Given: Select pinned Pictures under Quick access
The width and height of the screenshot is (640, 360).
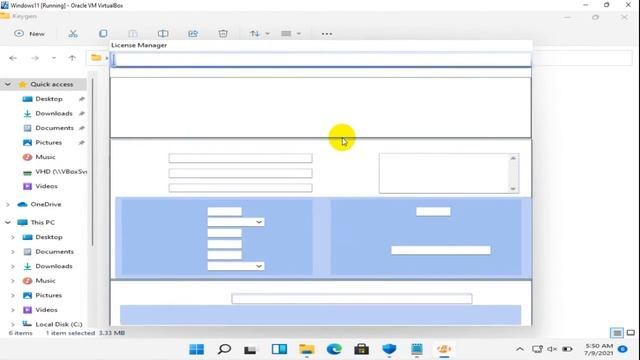Looking at the screenshot, I should pyautogui.click(x=48, y=142).
